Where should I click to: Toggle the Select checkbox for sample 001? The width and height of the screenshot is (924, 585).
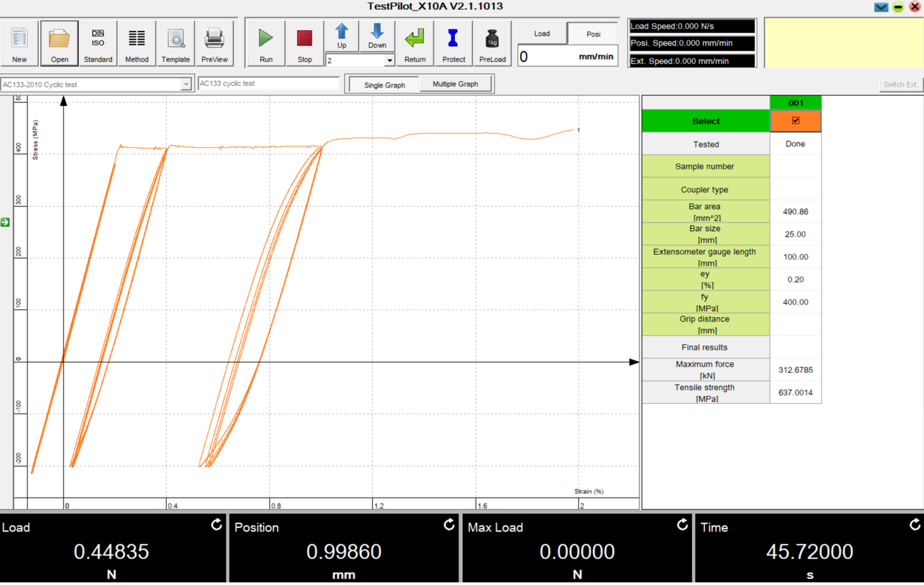tap(795, 121)
